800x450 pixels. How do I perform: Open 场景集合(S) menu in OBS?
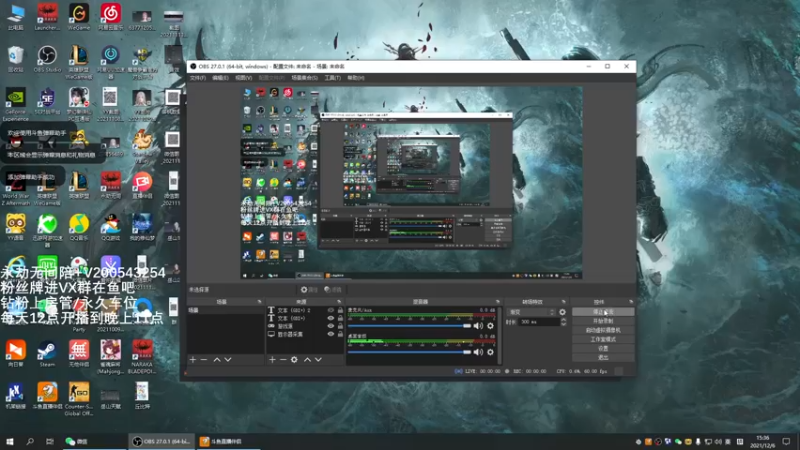305,78
